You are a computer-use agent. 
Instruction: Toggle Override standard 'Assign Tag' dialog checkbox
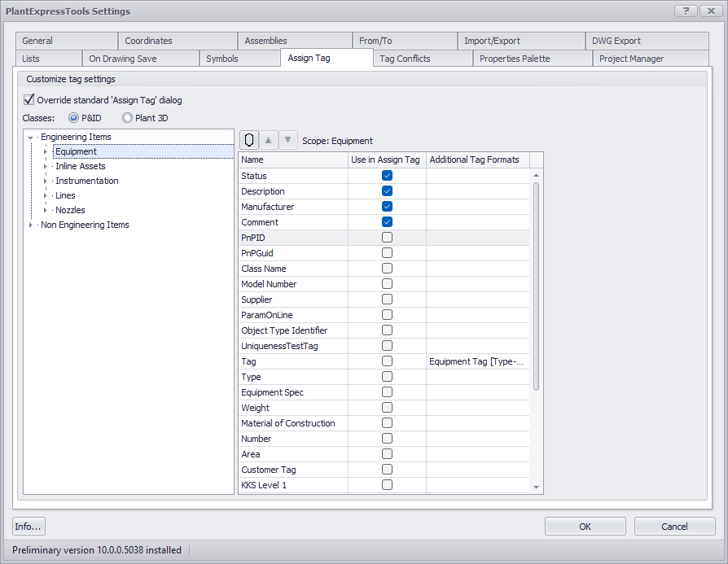click(x=29, y=99)
